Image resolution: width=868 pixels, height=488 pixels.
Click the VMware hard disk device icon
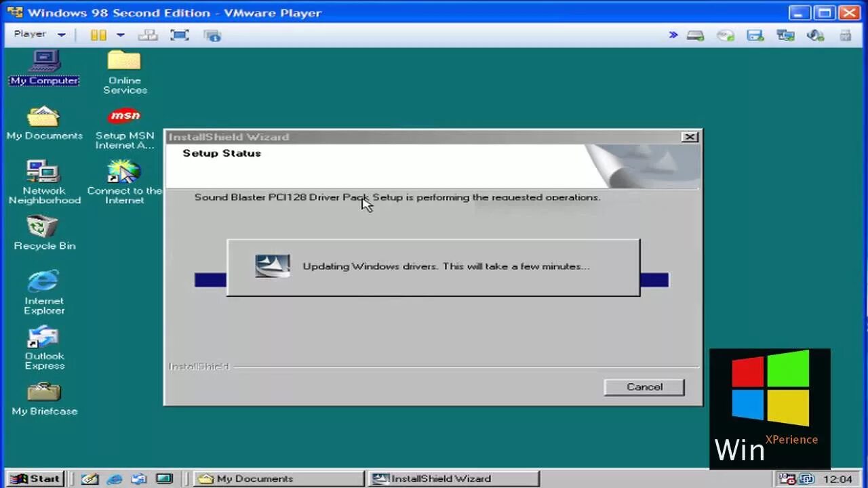pos(695,35)
